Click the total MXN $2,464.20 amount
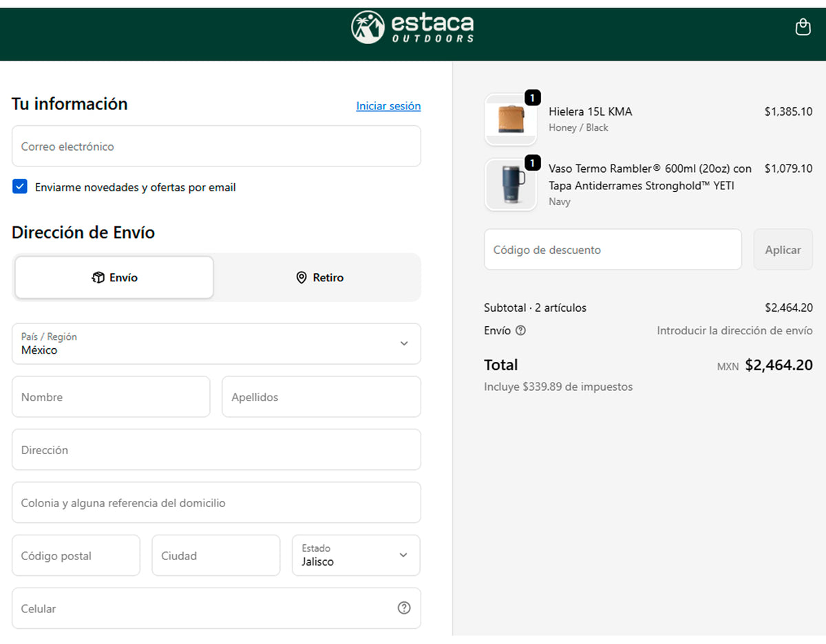Screen dimensions: 826x644 pyautogui.click(x=765, y=365)
